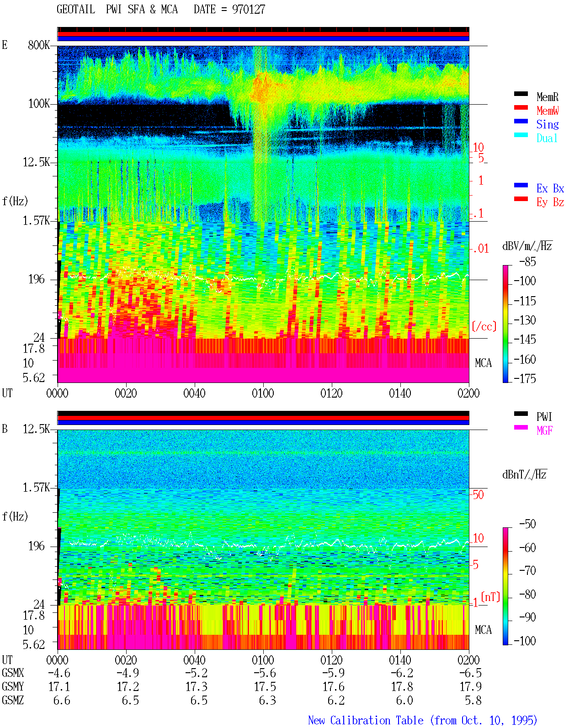Click the 'GSMY' row label
Screen dimensions: 585x728
pyautogui.click(x=13, y=687)
